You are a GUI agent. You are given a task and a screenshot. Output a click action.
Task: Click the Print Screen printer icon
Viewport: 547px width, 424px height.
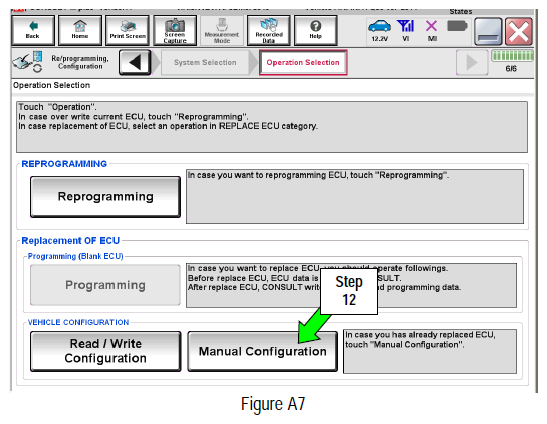(x=127, y=30)
